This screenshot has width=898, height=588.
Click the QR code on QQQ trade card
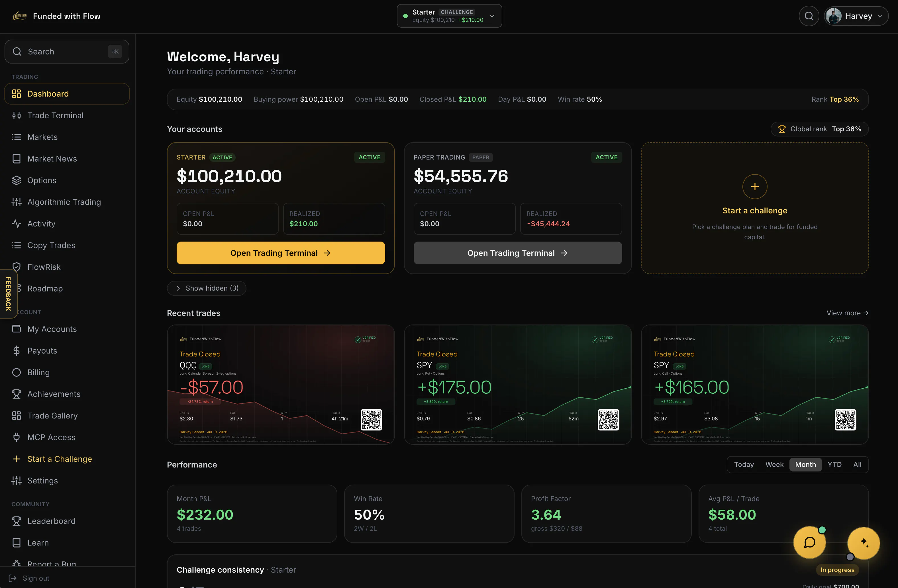pos(371,420)
